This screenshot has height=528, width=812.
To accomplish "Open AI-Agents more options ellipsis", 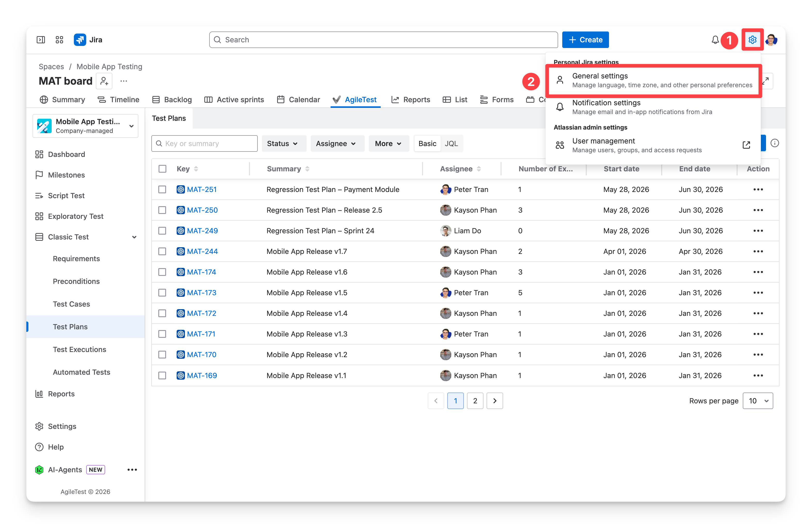I will pos(132,470).
